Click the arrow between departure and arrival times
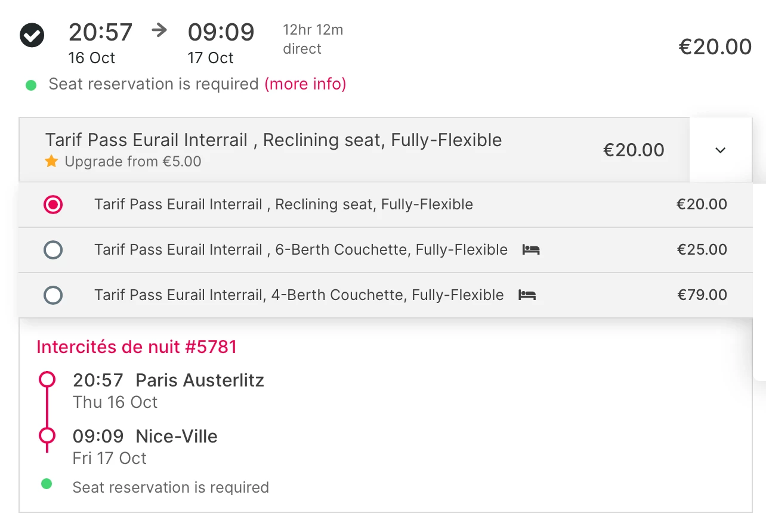Screen dimensions: 766x532 point(159,30)
